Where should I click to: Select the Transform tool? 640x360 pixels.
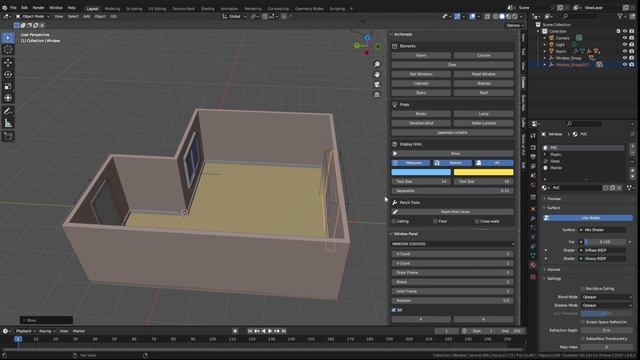(x=8, y=98)
